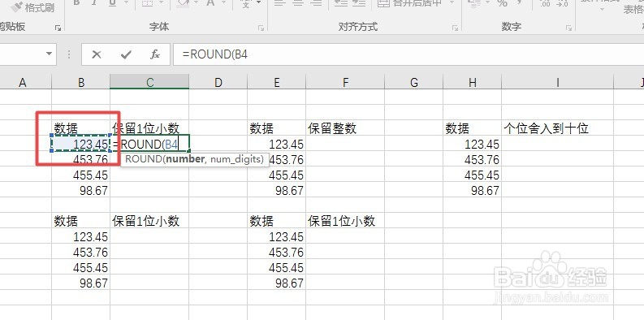
Task: Click the phonetic guide 文 icon
Action: [245, 3]
